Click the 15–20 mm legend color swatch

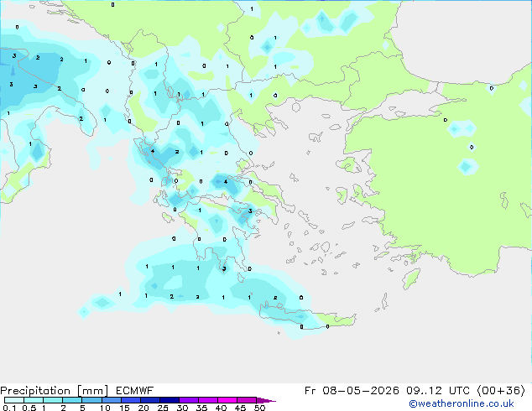[131, 400]
